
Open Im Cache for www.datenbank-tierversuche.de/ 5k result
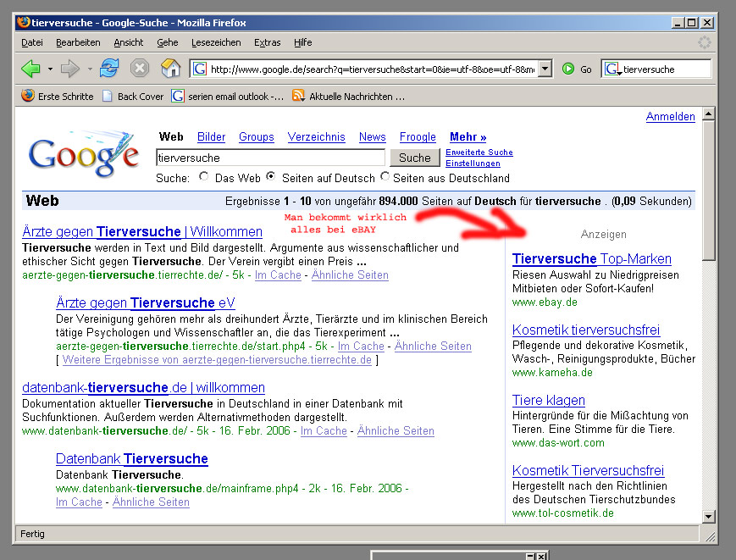point(324,430)
